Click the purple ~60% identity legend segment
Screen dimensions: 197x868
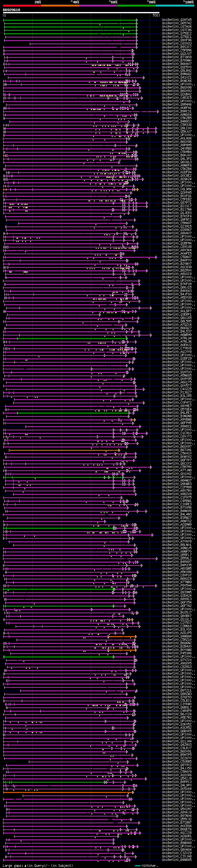[x=99, y=6]
